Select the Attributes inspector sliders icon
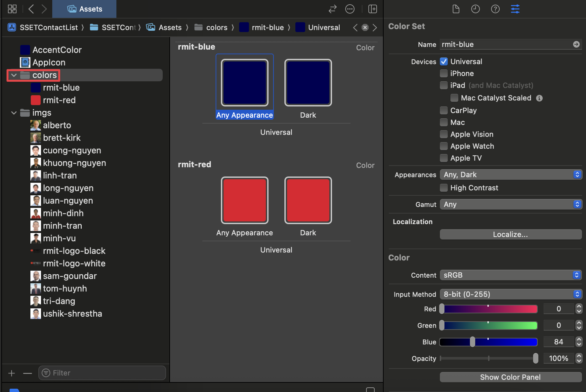The width and height of the screenshot is (586, 392). (515, 9)
